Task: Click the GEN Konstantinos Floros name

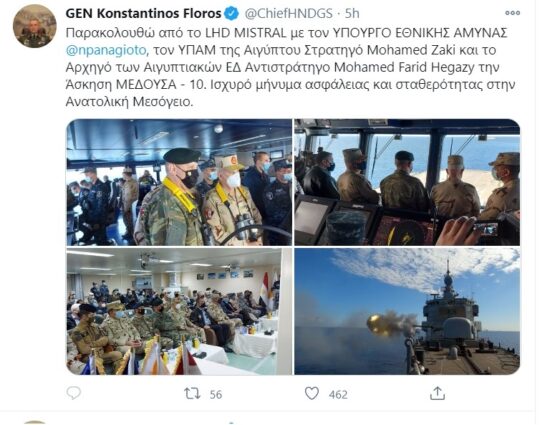Action: coord(143,14)
